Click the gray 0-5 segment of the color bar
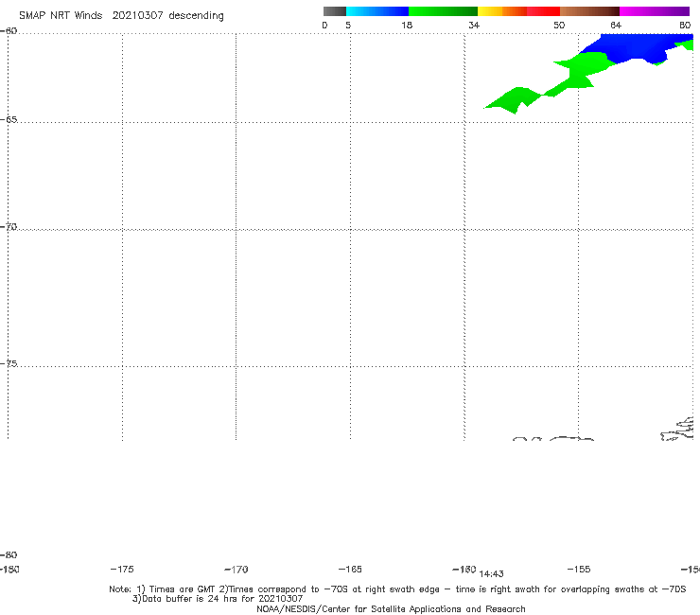 (x=335, y=11)
